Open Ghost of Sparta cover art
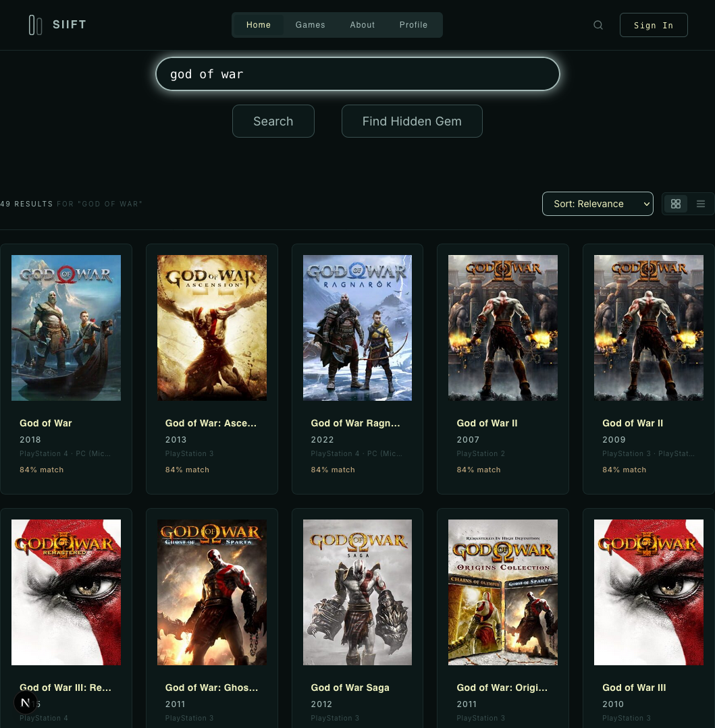The height and width of the screenshot is (728, 715). pyautogui.click(x=212, y=592)
